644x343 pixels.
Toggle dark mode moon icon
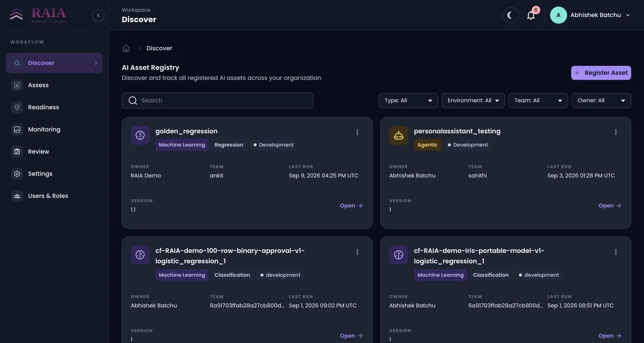coord(511,15)
